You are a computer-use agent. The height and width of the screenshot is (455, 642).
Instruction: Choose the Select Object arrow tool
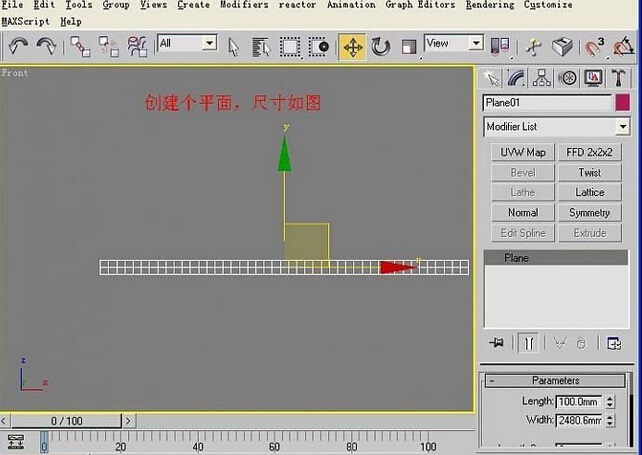[x=233, y=47]
